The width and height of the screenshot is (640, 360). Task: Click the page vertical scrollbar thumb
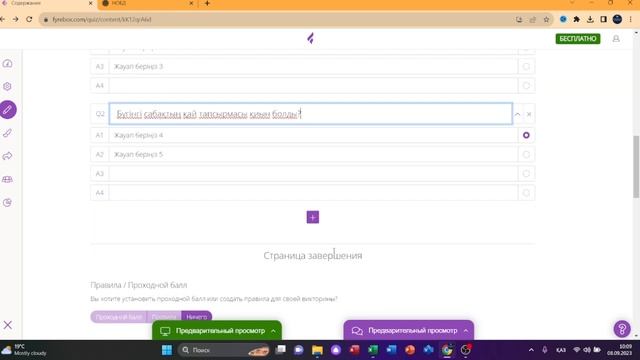(x=636, y=167)
